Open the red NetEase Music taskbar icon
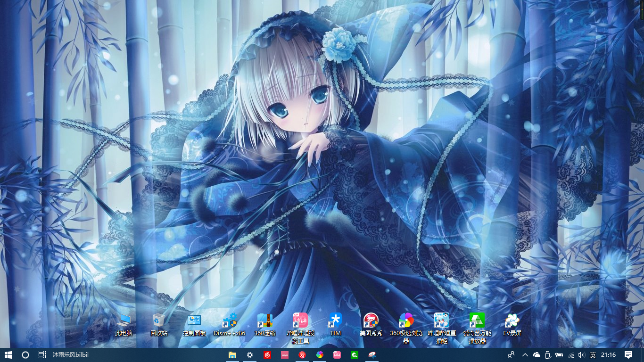Viewport: 644px width, 362px height. click(x=267, y=355)
